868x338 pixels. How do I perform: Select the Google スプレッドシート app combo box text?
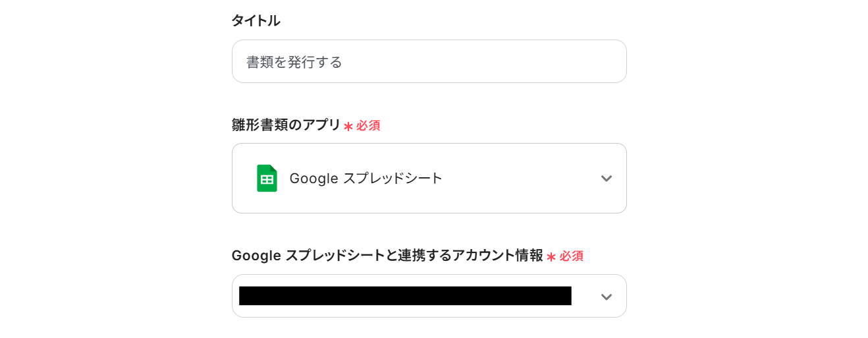(366, 179)
